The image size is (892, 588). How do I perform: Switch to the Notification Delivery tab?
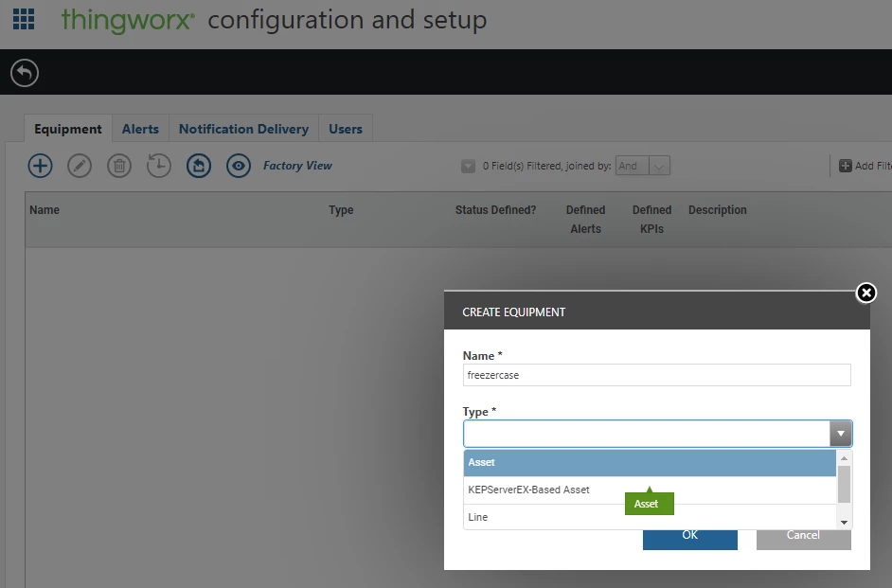pos(243,129)
